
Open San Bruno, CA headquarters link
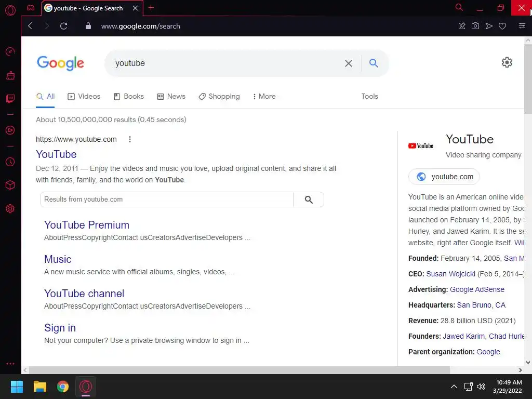click(x=481, y=305)
